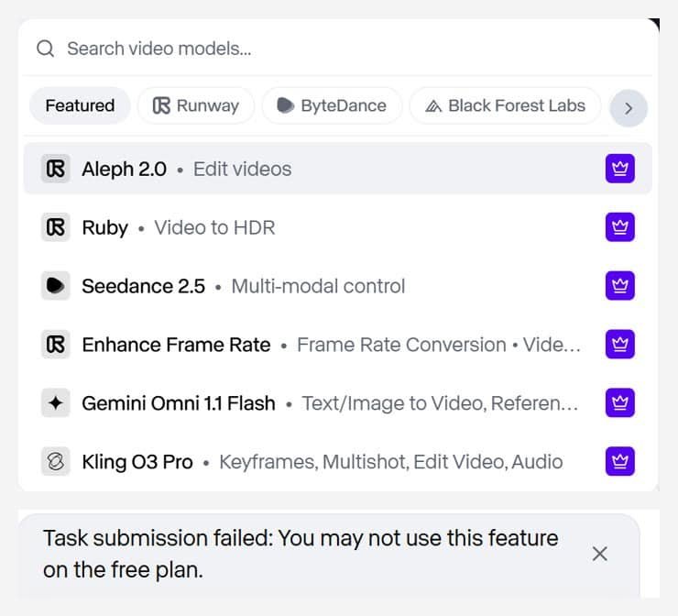
Task: Click the crown badge for Enhance Frame Rate
Action: pos(620,345)
